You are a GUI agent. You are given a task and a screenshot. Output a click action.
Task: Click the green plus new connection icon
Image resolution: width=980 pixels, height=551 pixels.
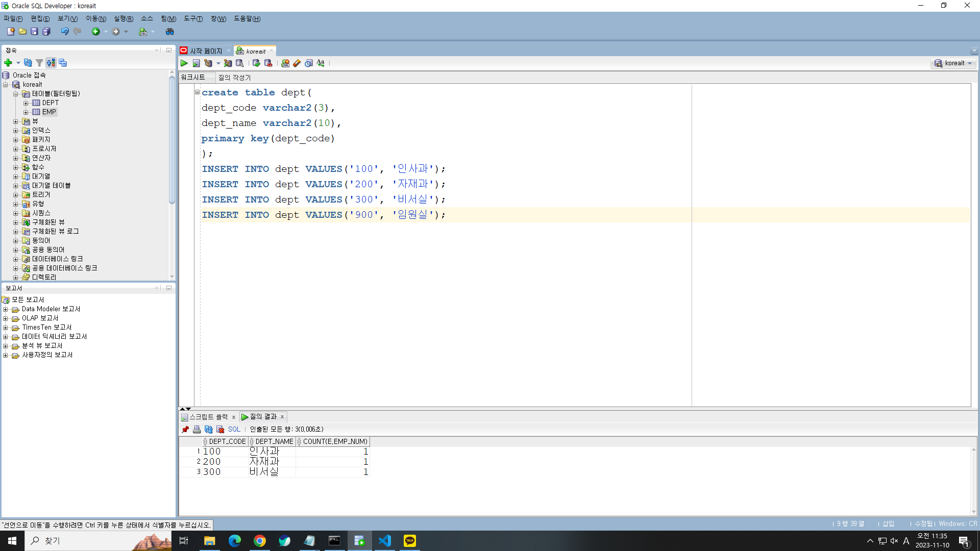point(8,63)
